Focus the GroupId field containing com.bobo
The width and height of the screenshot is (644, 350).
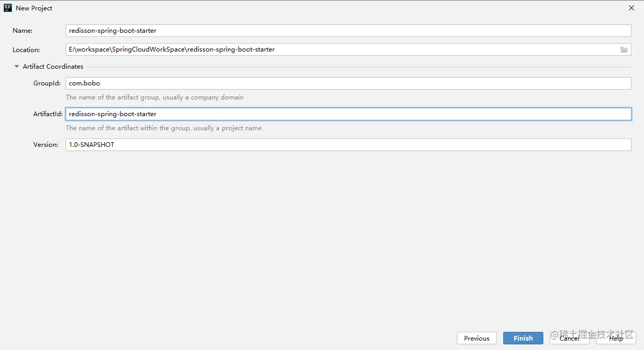348,83
